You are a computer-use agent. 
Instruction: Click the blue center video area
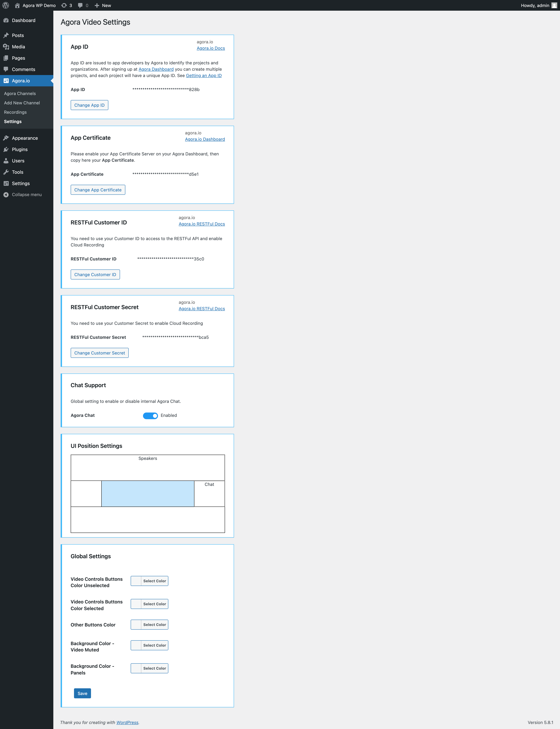coord(148,494)
